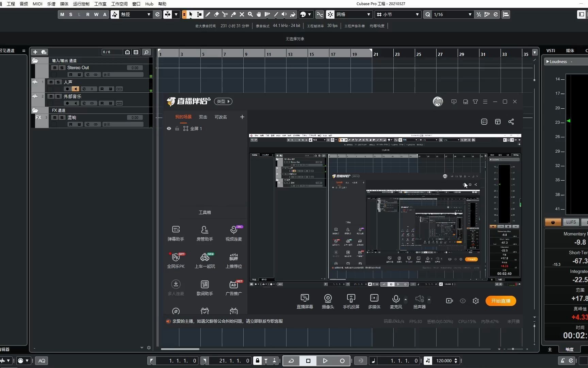Select the Split scissors tool
This screenshot has width=588, height=368.
tap(225, 14)
